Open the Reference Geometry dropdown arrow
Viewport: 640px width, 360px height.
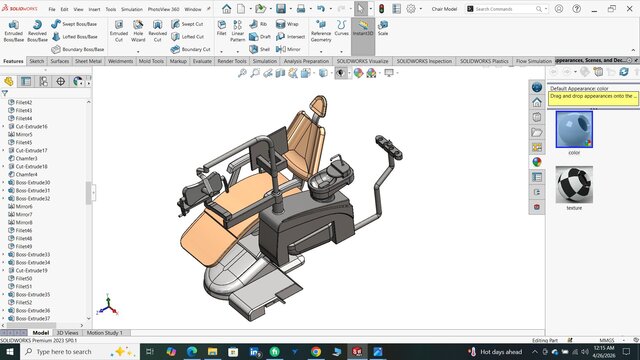click(321, 52)
